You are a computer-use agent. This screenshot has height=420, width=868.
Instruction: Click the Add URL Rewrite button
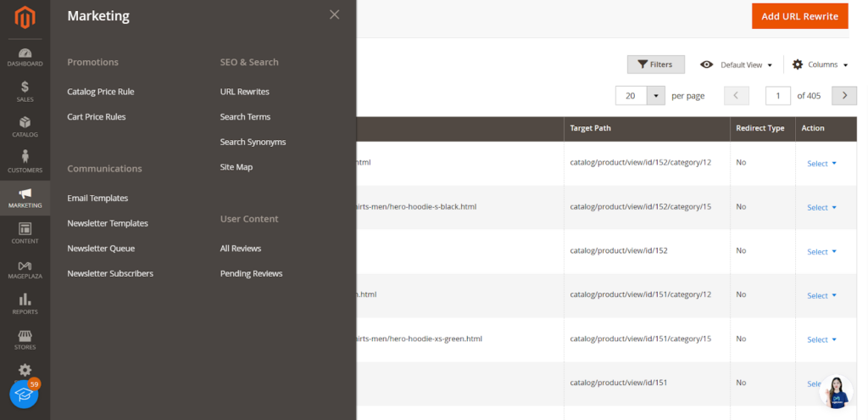799,16
